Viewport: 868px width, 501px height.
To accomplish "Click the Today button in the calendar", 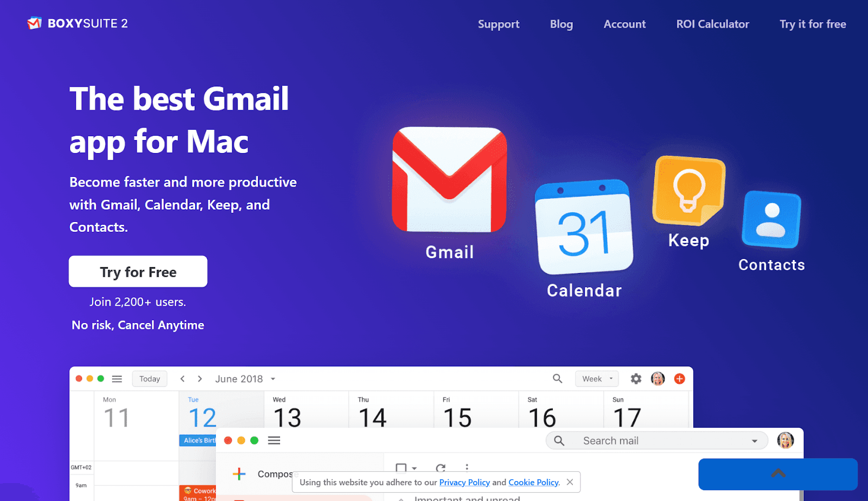I will pyautogui.click(x=150, y=379).
